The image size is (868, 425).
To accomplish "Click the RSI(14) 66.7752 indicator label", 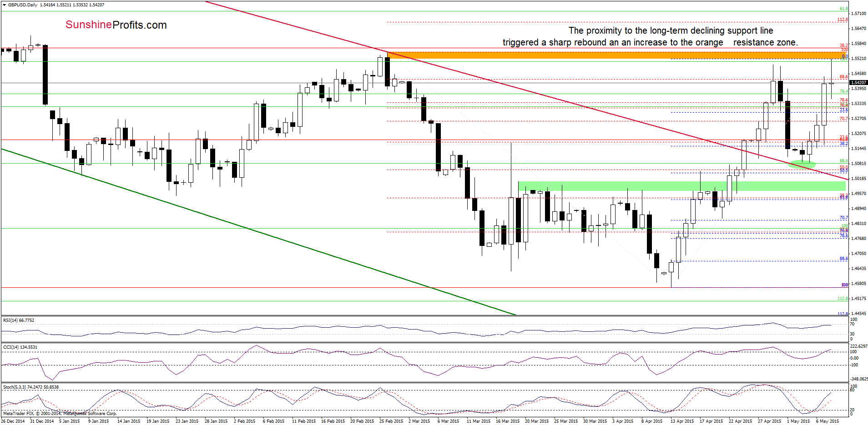I will point(19,320).
